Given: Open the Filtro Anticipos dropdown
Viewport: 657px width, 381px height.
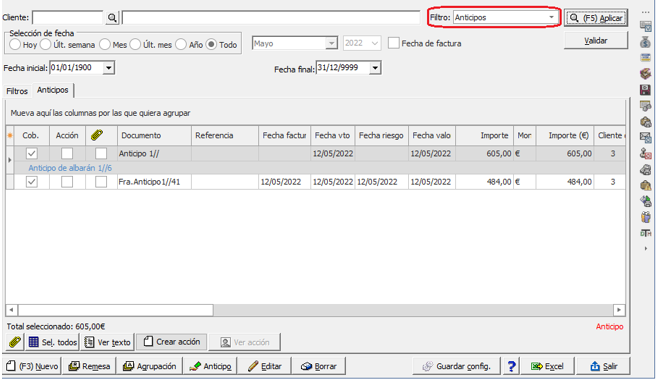Looking at the screenshot, I should point(551,17).
